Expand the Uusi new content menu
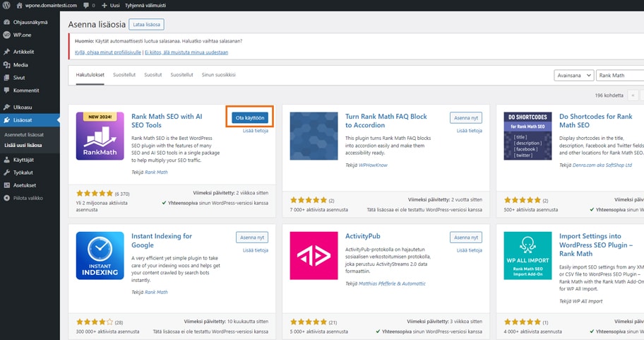The height and width of the screenshot is (340, 644). point(111,5)
